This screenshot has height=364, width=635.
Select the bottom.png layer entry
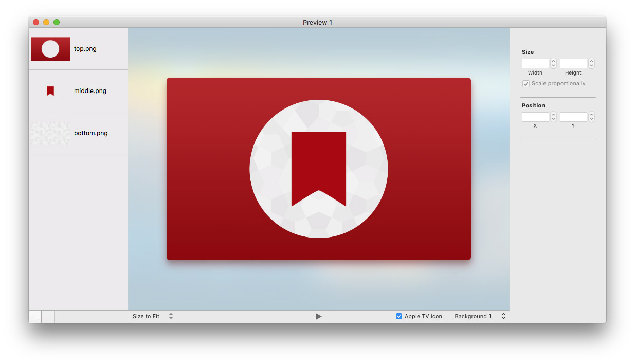[91, 133]
